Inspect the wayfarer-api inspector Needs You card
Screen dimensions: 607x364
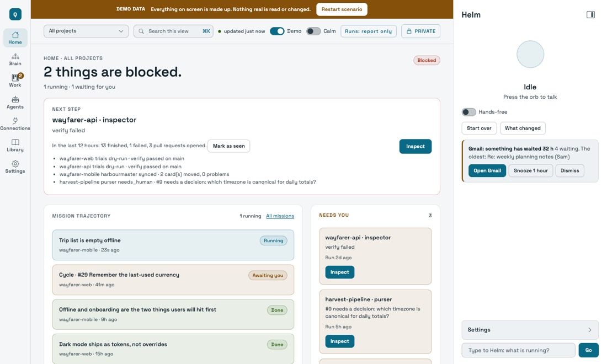point(339,272)
